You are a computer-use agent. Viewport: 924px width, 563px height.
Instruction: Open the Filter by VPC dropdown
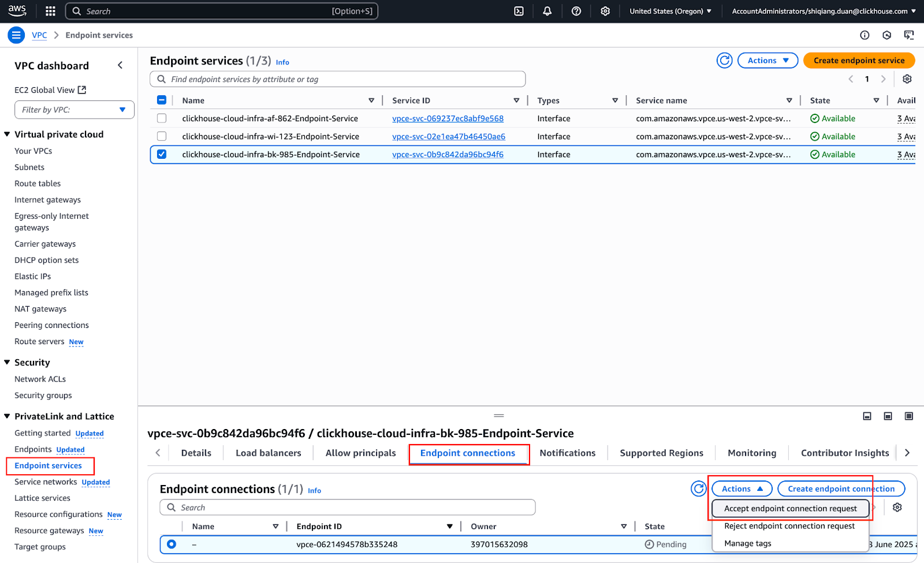pyautogui.click(x=74, y=110)
